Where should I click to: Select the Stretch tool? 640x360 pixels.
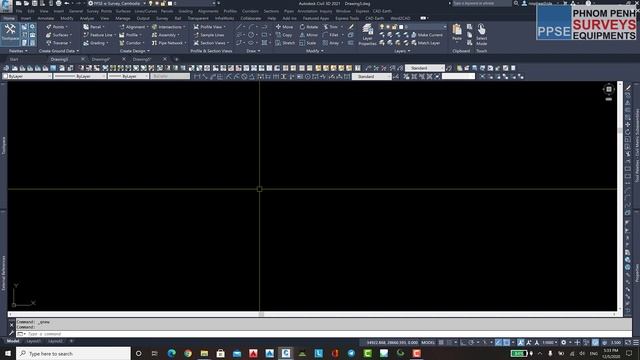pyautogui.click(x=285, y=43)
